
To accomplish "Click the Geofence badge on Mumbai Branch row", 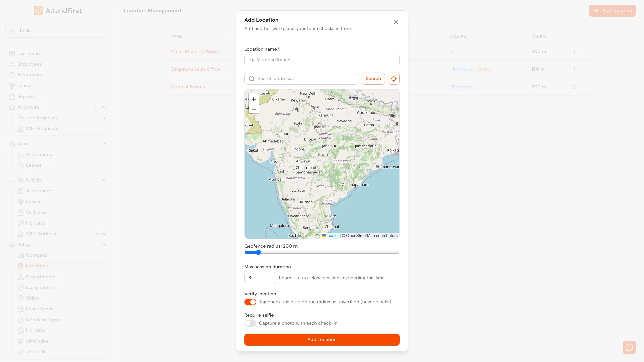I will click(462, 87).
